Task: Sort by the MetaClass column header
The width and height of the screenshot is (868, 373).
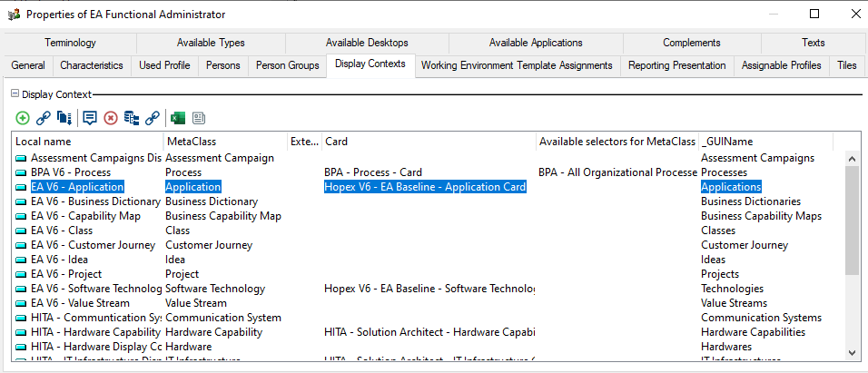Action: (x=225, y=142)
